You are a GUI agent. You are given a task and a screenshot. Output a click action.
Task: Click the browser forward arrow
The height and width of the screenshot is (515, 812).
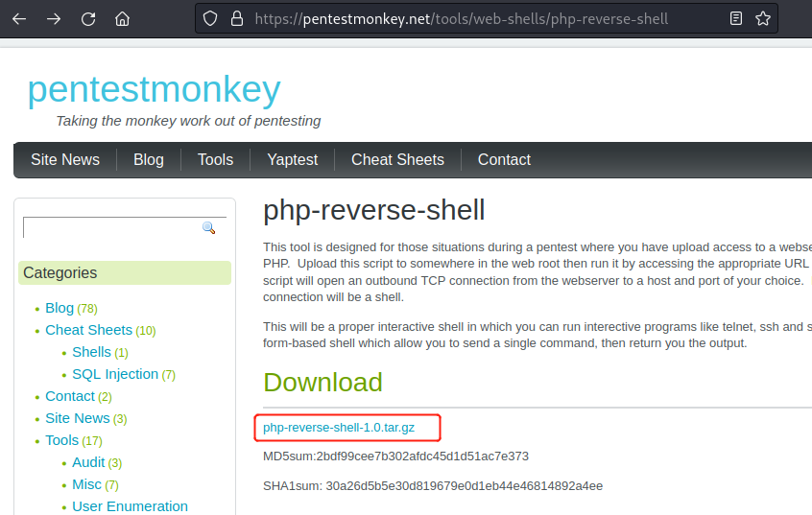[54, 18]
